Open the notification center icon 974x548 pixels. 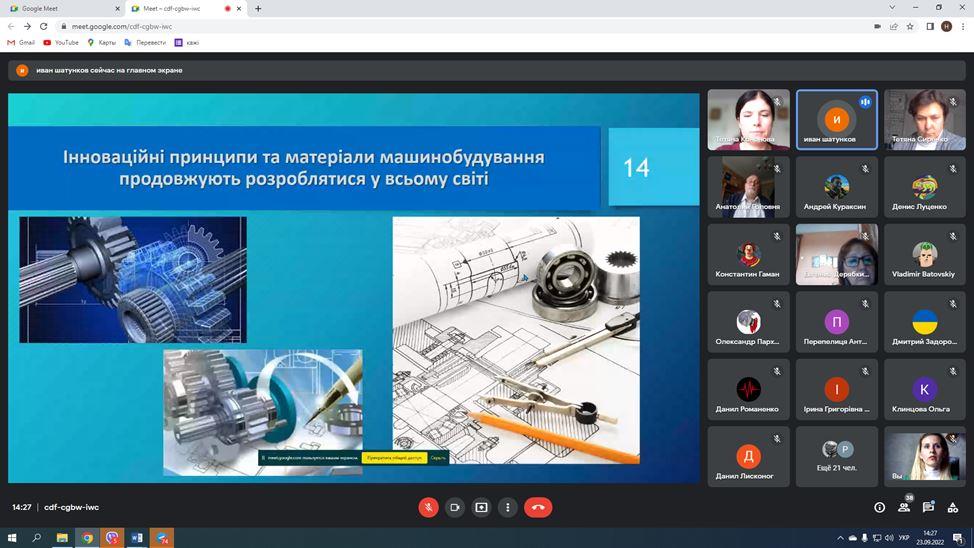[x=958, y=538]
